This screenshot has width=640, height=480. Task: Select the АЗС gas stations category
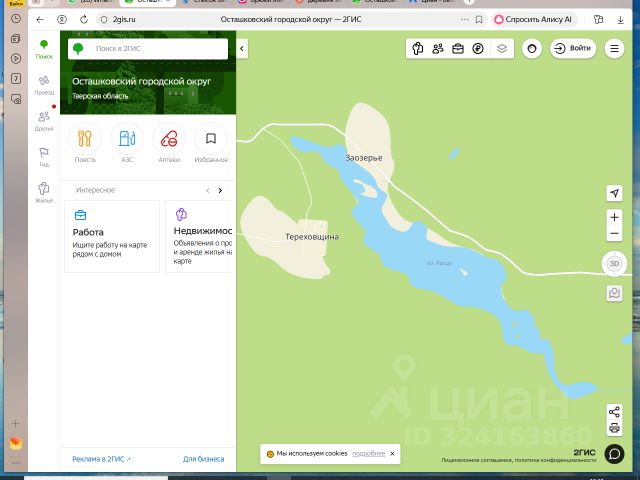(x=127, y=143)
